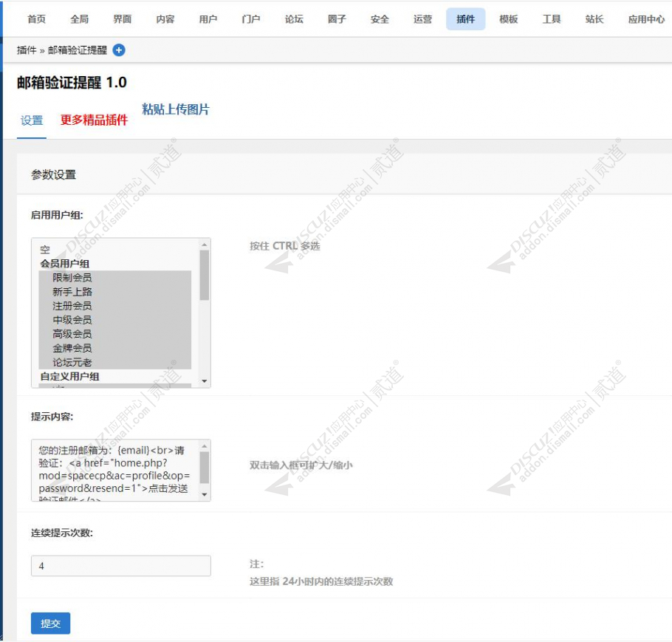
Task: Open the 论坛 menu
Action: (x=294, y=19)
